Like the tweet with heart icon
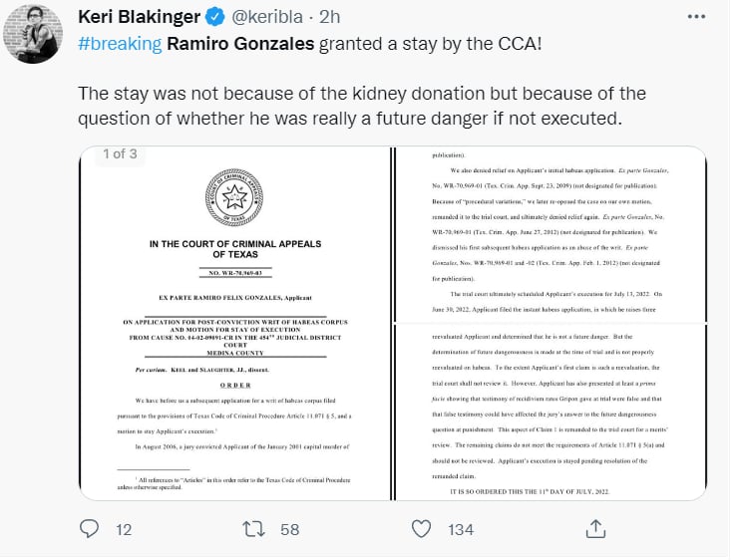 pos(421,529)
